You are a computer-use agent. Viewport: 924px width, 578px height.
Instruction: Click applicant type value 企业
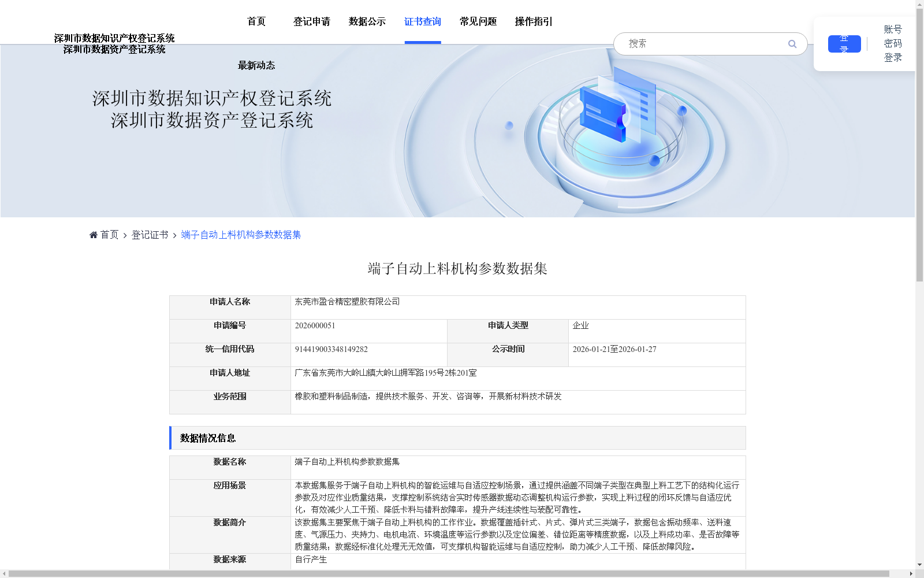tap(580, 325)
